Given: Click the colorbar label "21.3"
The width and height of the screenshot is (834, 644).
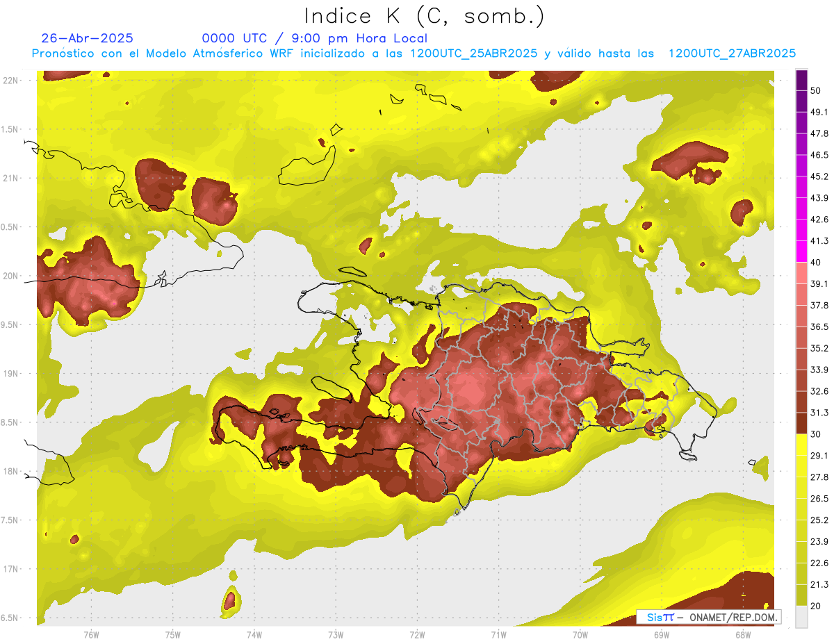Looking at the screenshot, I should coord(819,584).
